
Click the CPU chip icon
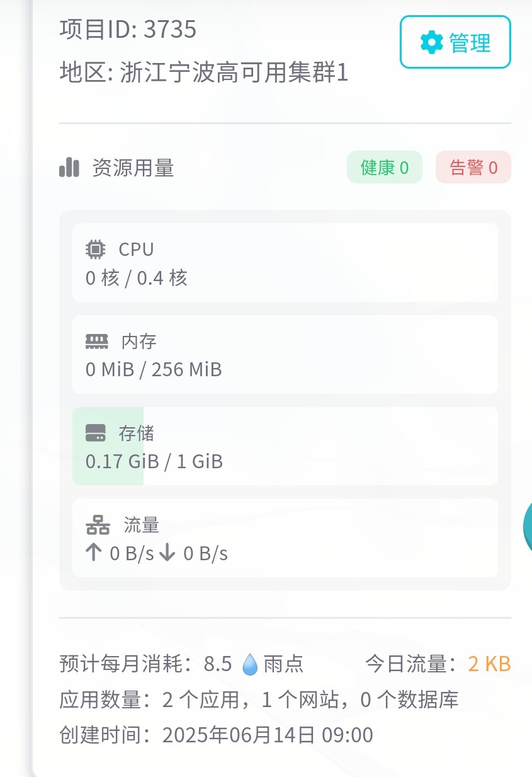point(96,250)
